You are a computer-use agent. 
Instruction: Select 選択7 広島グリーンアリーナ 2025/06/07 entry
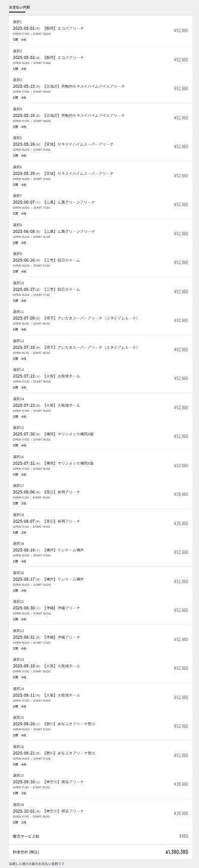(100, 205)
